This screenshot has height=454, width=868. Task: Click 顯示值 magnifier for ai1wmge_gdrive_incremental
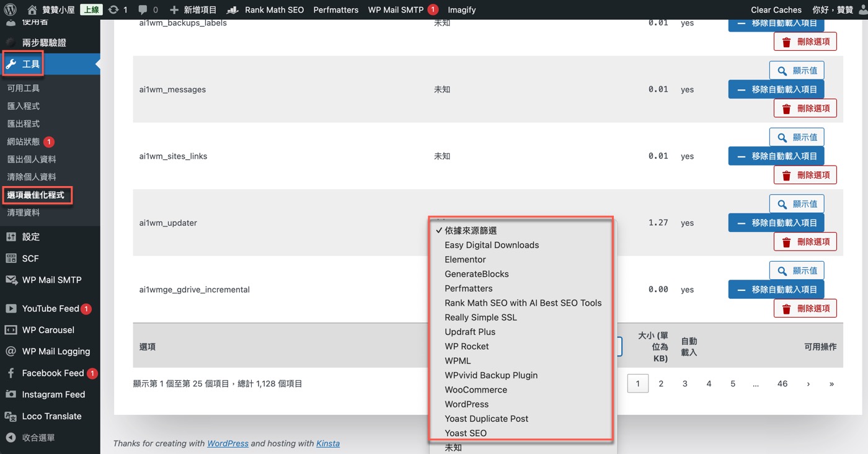[x=782, y=270]
